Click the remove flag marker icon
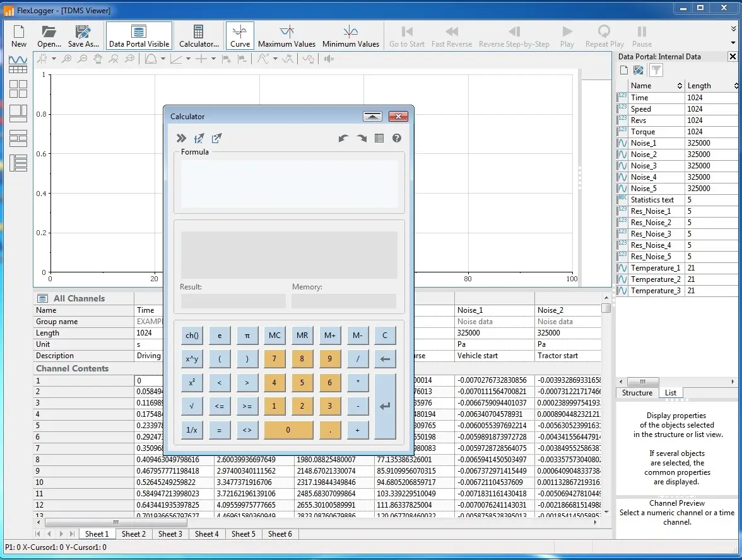742x560 pixels. (x=242, y=59)
